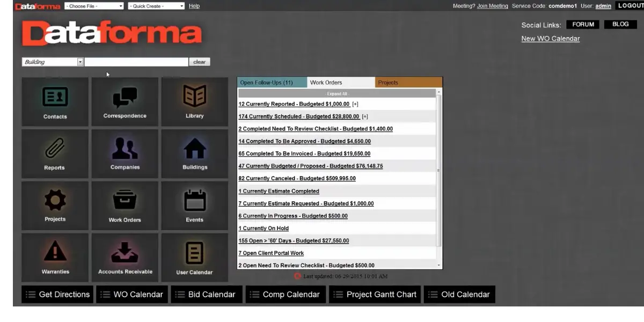Image resolution: width=644 pixels, height=322 pixels.
Task: Open 2 Completed Need To Review Checklist link
Action: click(316, 129)
